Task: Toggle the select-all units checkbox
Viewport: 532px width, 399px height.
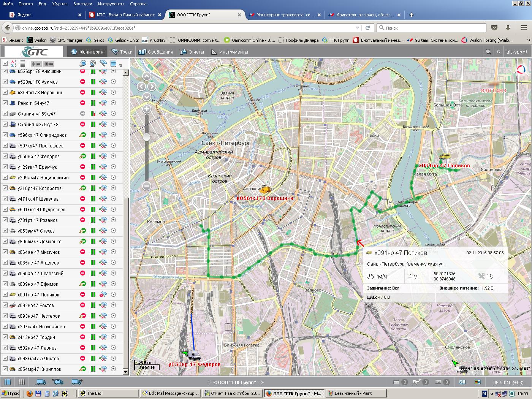Action: [x=5, y=63]
